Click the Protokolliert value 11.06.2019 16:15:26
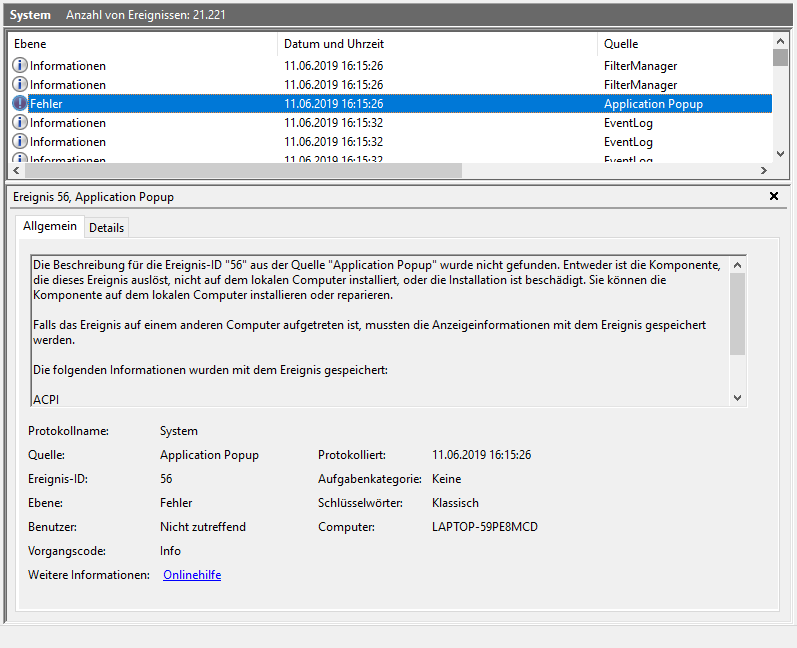This screenshot has height=648, width=797. tap(481, 455)
